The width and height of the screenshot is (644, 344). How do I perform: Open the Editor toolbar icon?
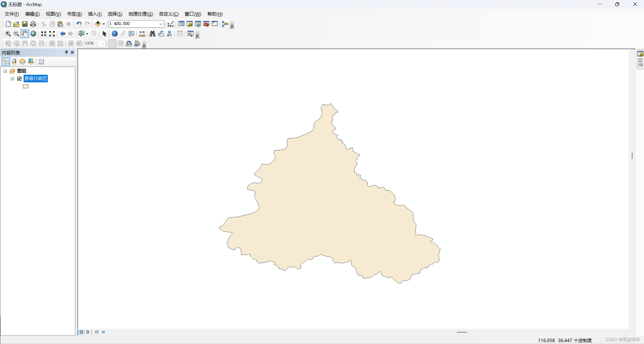tap(170, 24)
